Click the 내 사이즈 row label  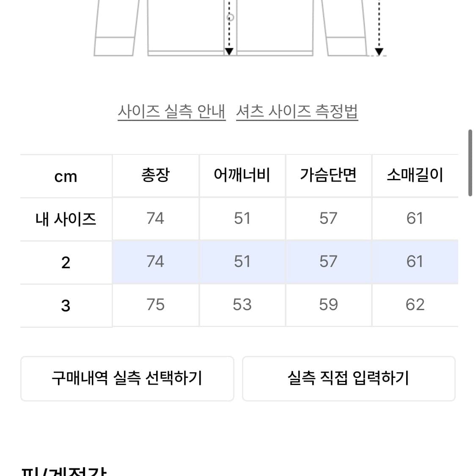(66, 219)
